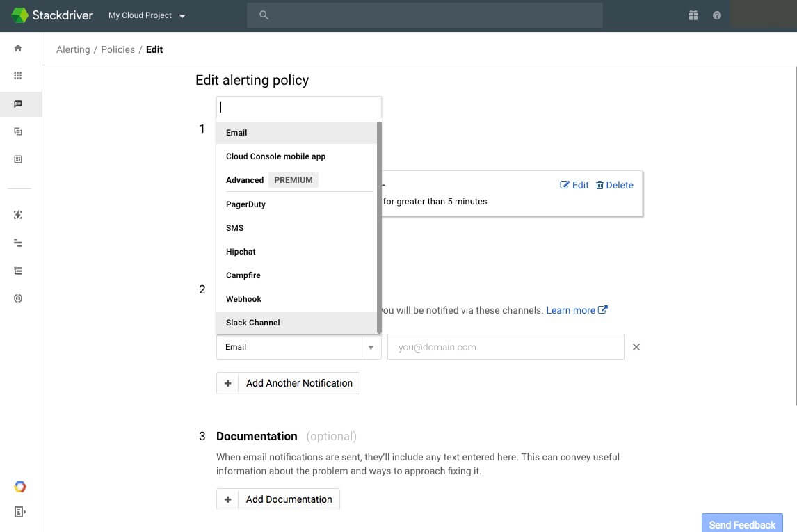Open the uptime checks copy-squares sidebar icon

[x=18, y=131]
